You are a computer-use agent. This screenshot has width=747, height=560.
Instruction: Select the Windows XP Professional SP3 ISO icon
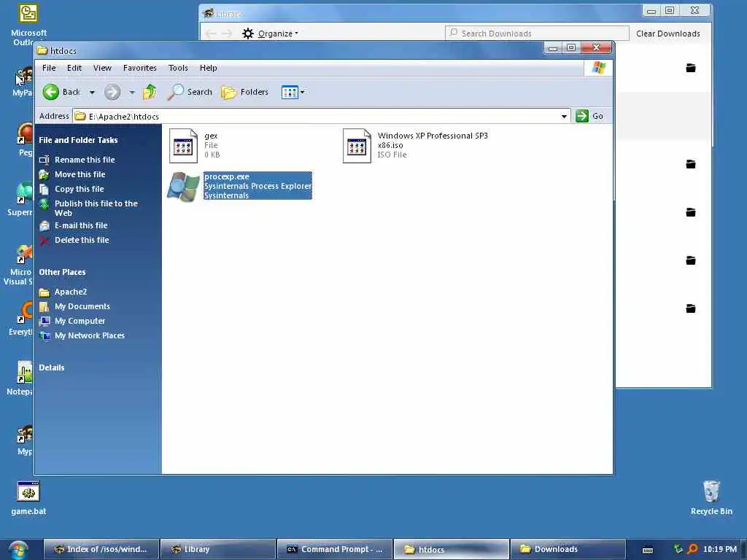357,146
